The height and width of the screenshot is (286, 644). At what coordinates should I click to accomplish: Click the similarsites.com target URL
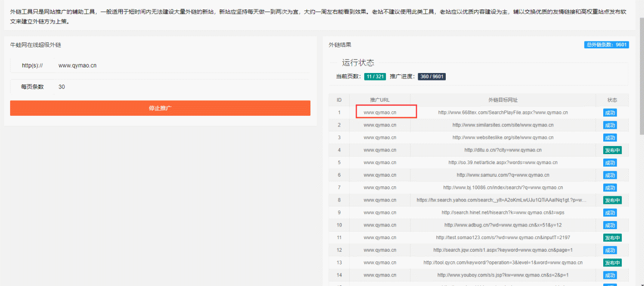coord(503,125)
